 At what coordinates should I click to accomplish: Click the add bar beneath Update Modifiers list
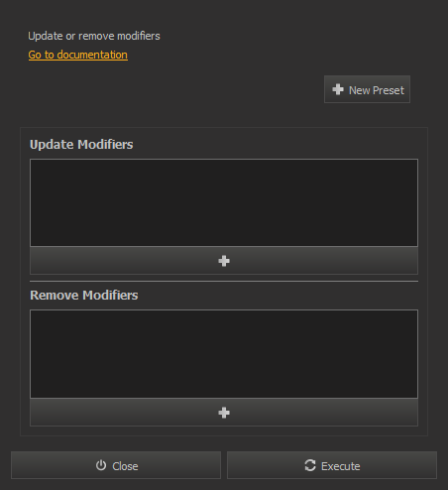click(224, 261)
